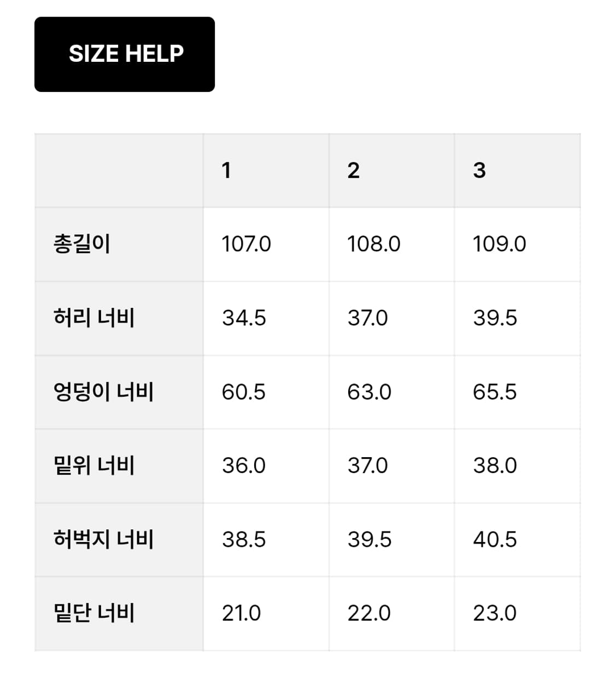This screenshot has width=615, height=700.
Task: Click the 63.0 hip width cell
Action: (x=369, y=392)
